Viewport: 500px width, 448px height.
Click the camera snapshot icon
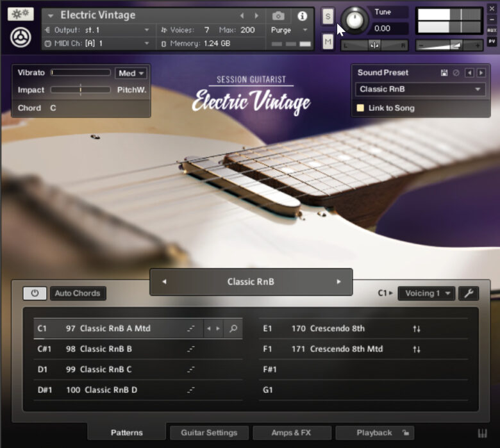pyautogui.click(x=278, y=16)
